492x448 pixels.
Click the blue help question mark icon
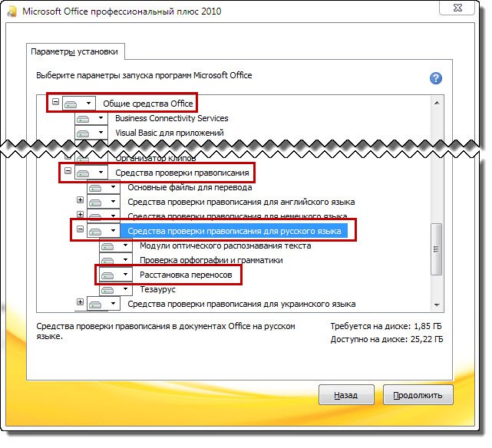[x=437, y=78]
